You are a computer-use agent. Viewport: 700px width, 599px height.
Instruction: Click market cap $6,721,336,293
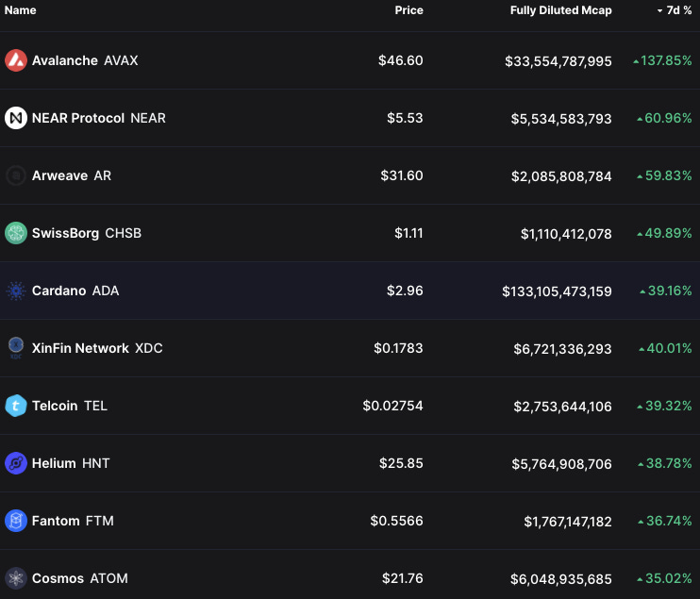[x=562, y=349]
